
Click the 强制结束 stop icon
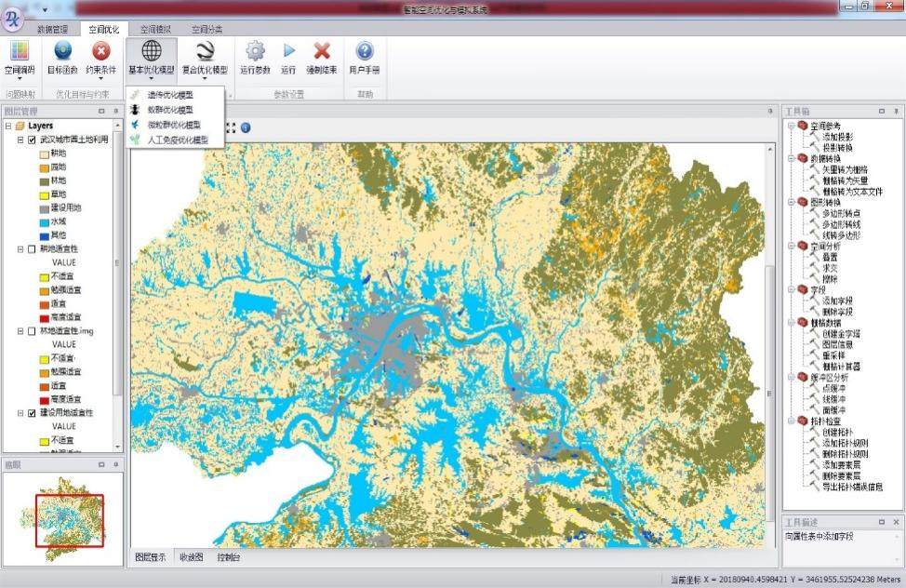tap(322, 51)
